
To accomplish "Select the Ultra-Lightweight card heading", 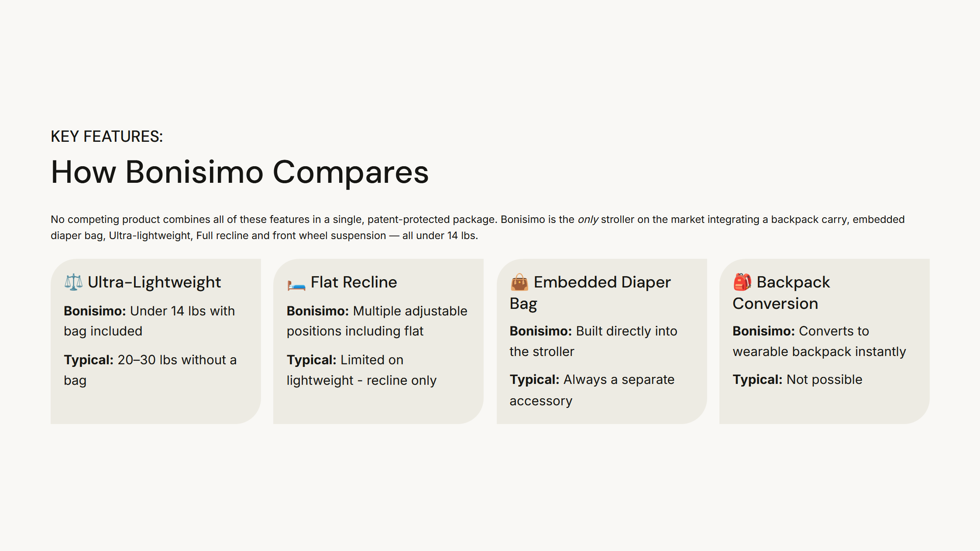I will [x=154, y=282].
